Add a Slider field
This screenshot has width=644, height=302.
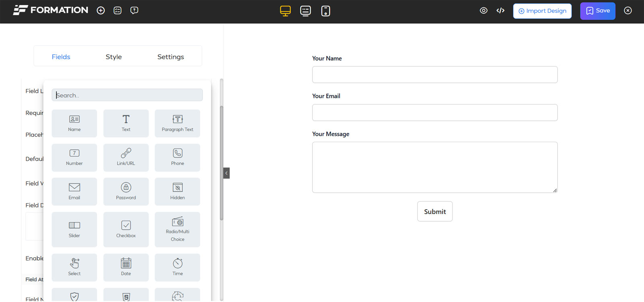74,230
